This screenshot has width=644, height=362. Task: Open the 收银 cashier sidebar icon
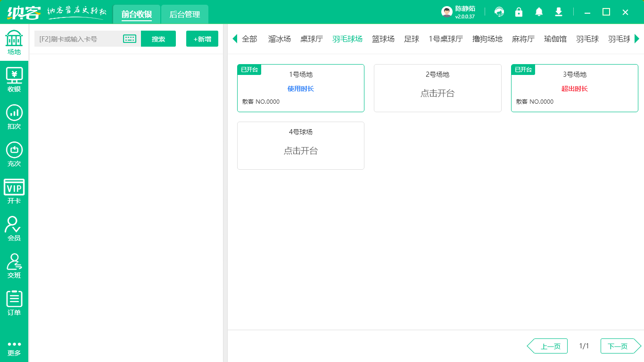14,80
